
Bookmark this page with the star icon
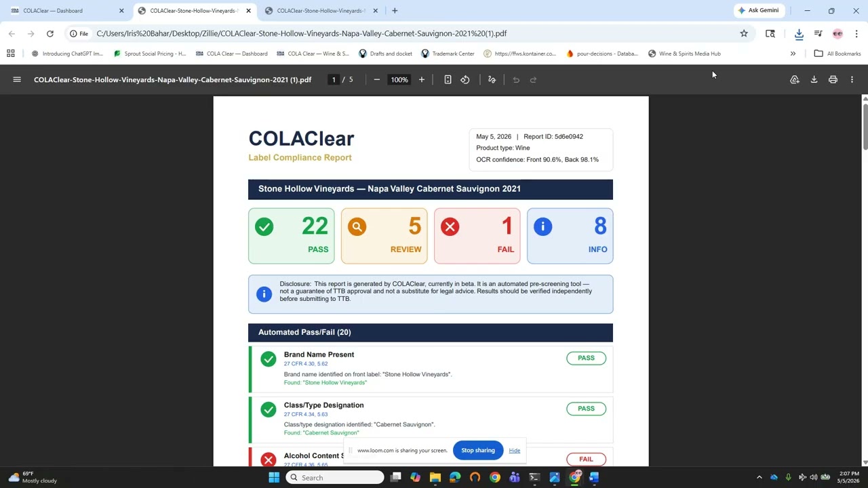click(x=744, y=33)
